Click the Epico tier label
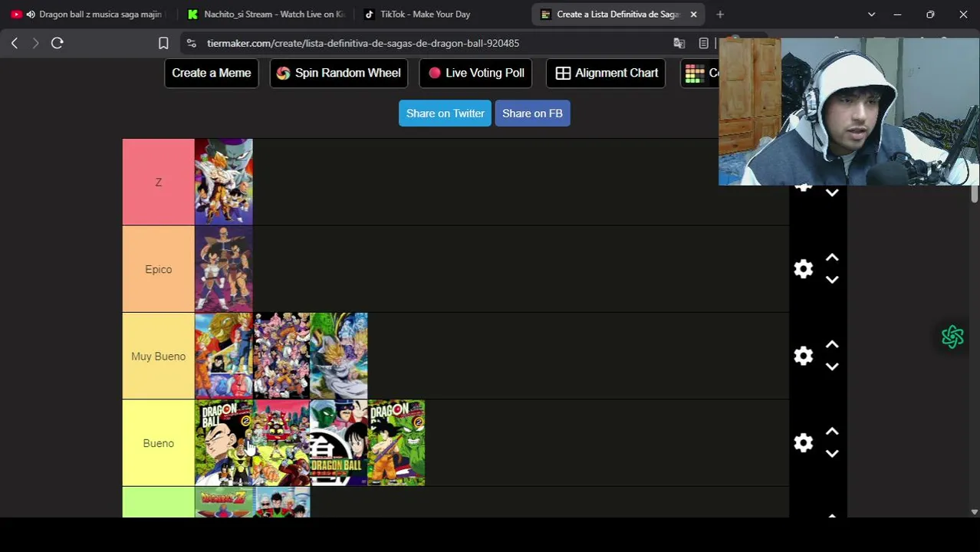 coord(159,269)
